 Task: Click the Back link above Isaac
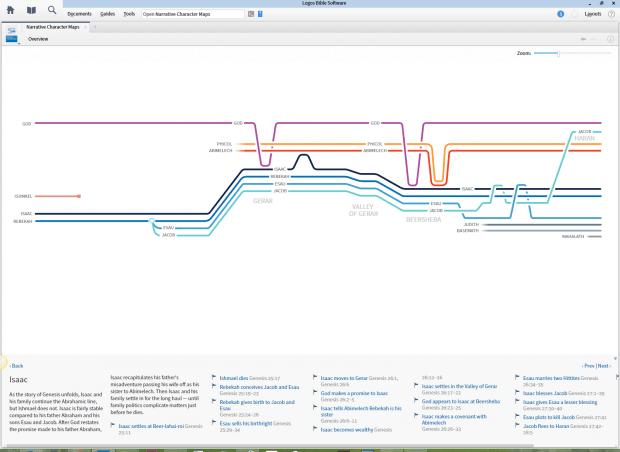coord(16,366)
